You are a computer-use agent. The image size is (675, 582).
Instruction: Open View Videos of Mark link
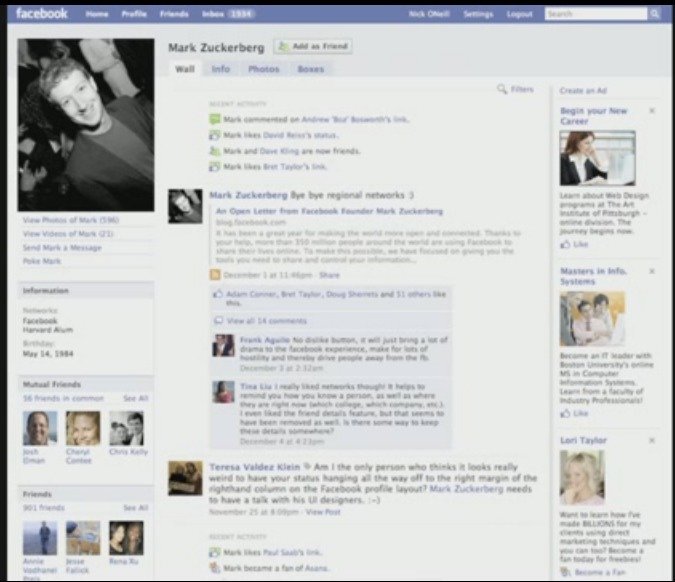68,234
